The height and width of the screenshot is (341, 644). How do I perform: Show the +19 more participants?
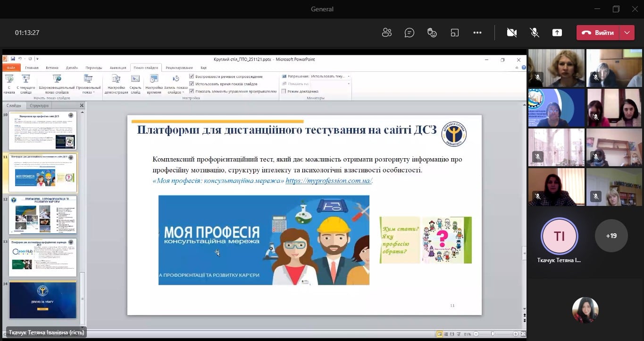pos(611,235)
